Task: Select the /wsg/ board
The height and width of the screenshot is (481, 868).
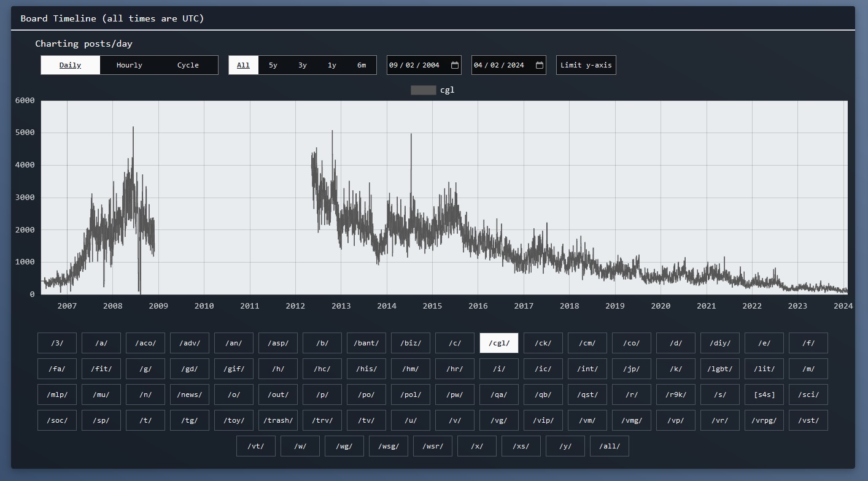Action: point(389,446)
